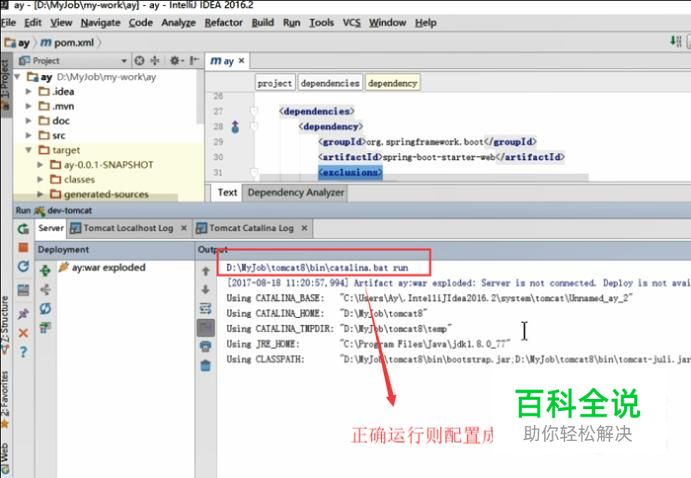The image size is (691, 478).
Task: Click the artifact configuration icon below refresh
Action: coord(45,327)
